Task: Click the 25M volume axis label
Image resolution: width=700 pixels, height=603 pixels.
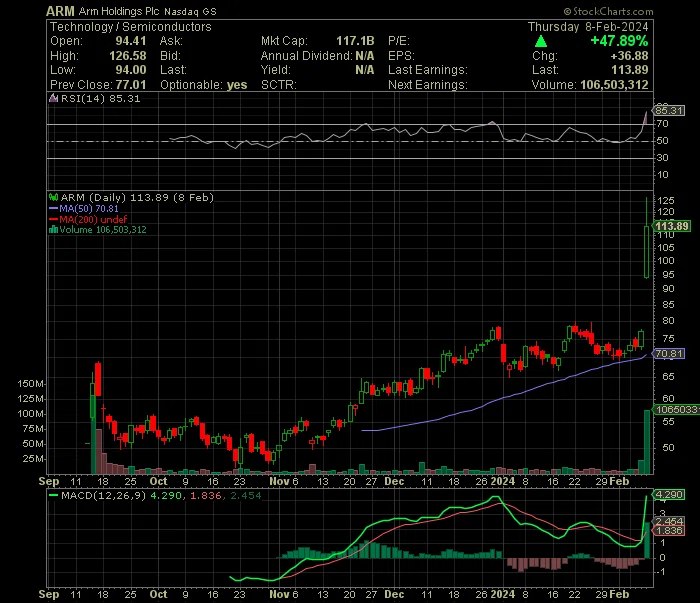Action: [x=33, y=459]
